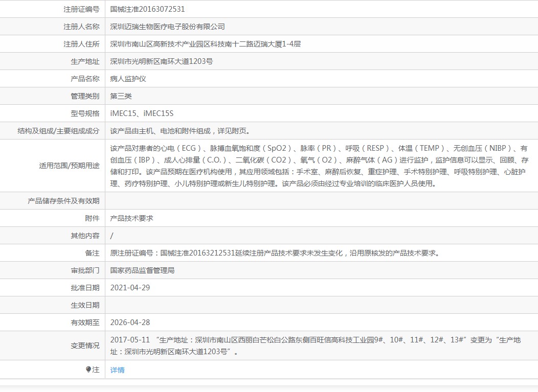Screen dimensions: 538x392
Task: Click the 适用范围/预期用途 label
Action: click(x=69, y=166)
